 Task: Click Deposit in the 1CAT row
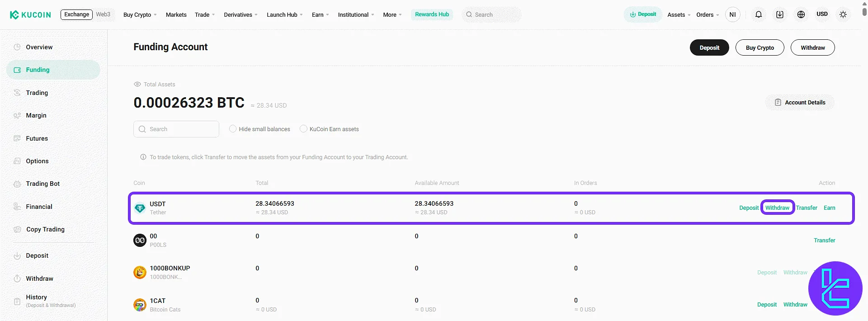point(767,305)
